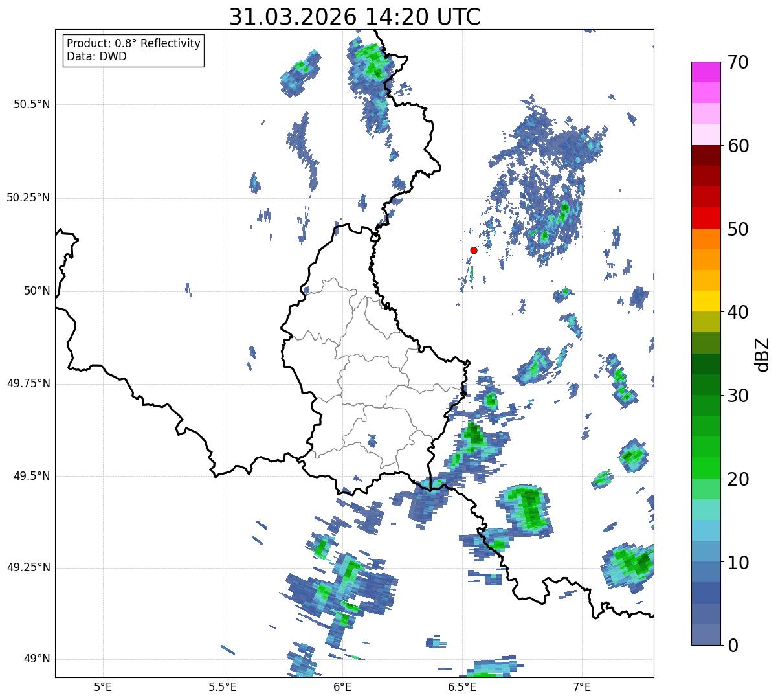Click the latitude label "49.5°N"

pos(32,476)
